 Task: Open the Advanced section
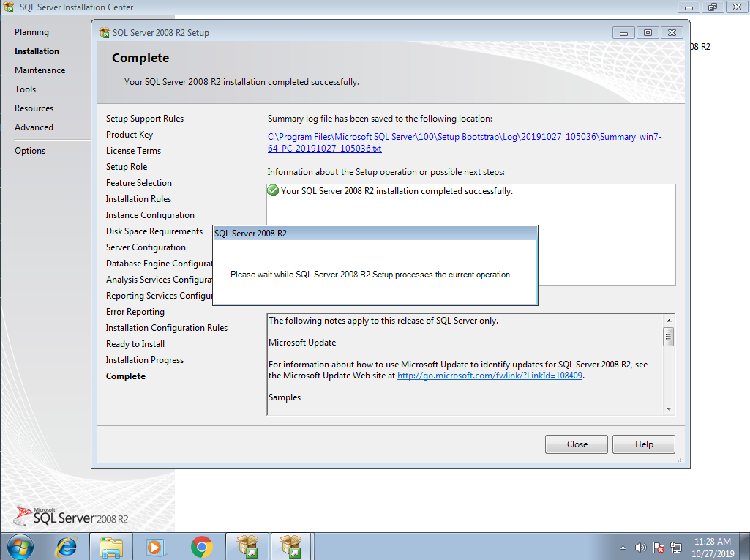click(34, 127)
